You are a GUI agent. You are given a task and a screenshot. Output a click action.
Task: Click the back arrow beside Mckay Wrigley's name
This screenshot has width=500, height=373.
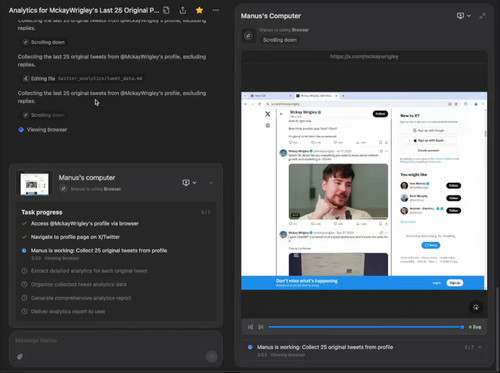pyautogui.click(x=281, y=114)
